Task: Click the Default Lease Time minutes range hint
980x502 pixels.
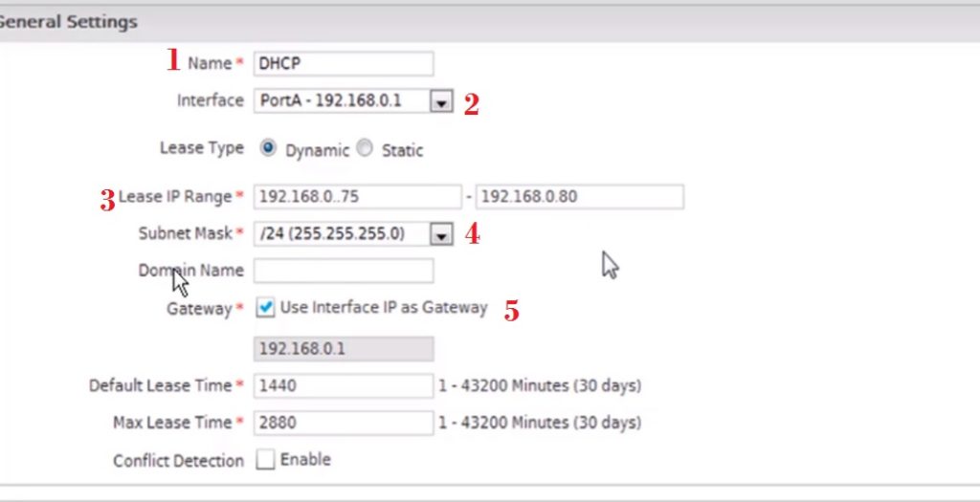Action: click(539, 386)
